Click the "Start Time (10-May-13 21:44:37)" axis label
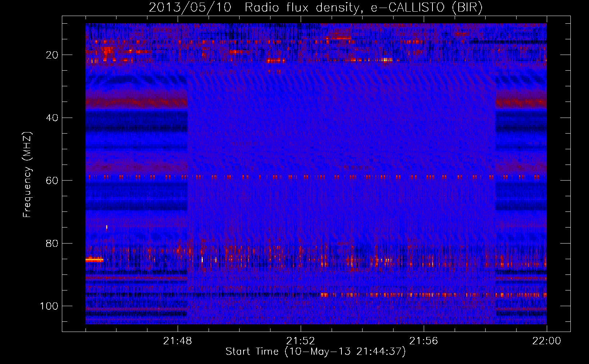This screenshot has height=364, width=589. [316, 352]
